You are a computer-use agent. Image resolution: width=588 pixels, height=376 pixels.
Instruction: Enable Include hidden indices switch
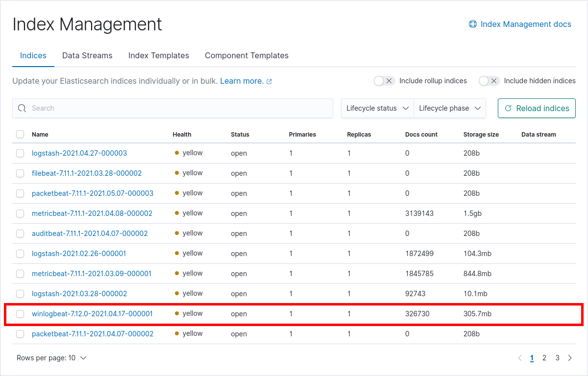(x=489, y=81)
